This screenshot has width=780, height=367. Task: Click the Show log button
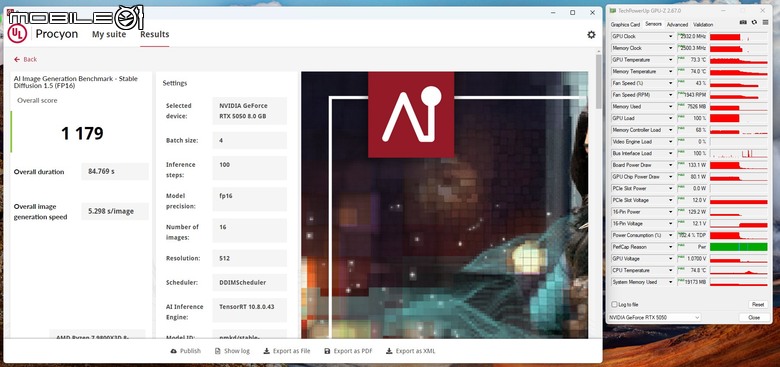pos(232,351)
